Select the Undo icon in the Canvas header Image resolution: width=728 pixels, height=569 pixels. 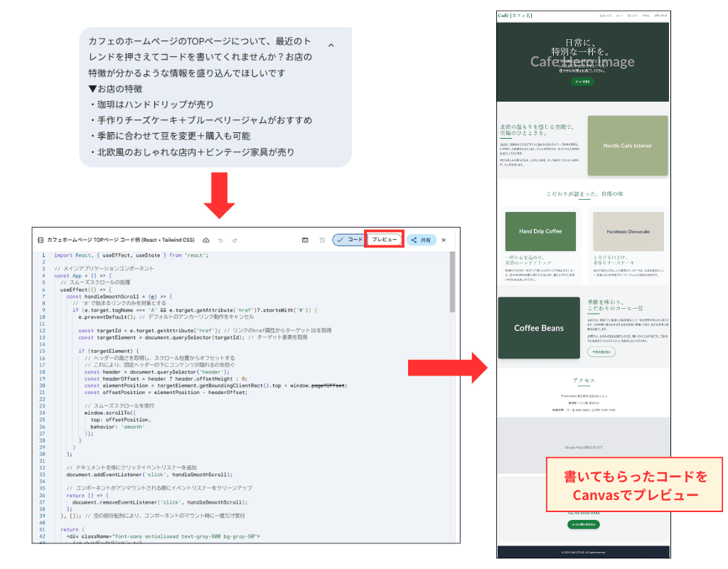click(x=221, y=240)
